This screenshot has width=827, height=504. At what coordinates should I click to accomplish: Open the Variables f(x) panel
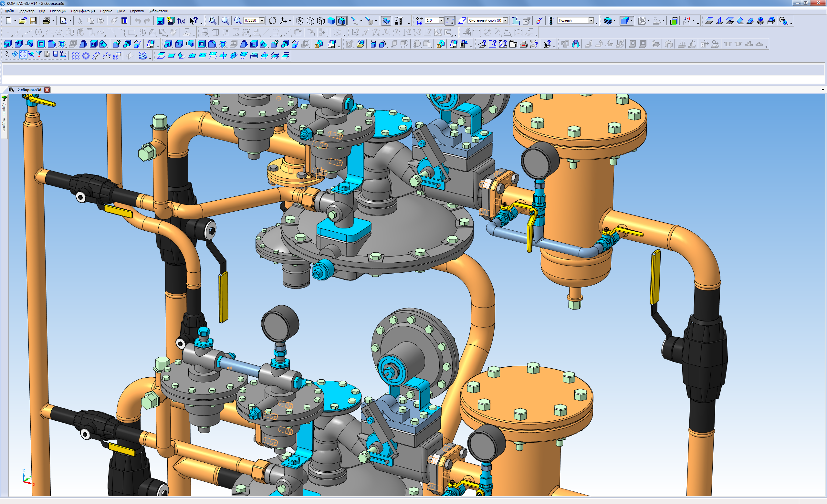point(181,21)
